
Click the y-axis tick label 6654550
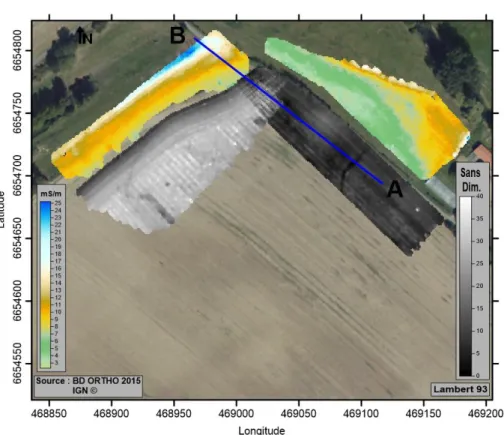point(17,363)
